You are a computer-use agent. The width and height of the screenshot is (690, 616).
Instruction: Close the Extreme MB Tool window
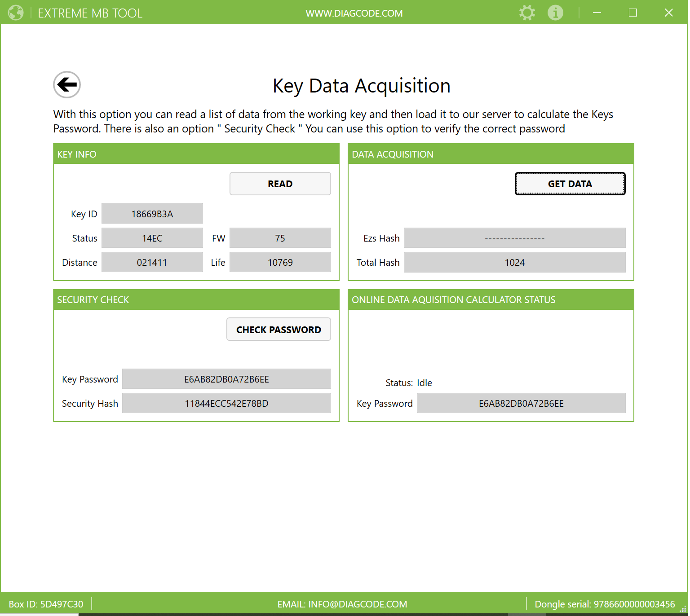(668, 13)
